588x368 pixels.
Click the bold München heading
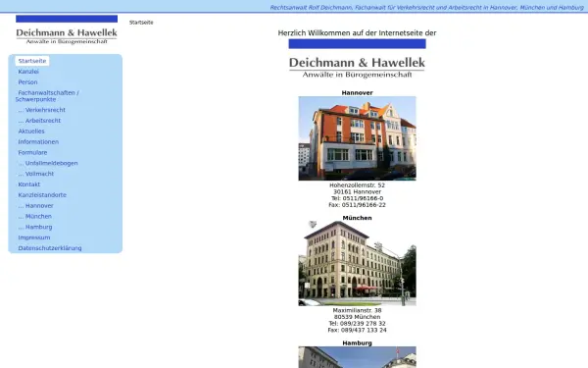[357, 218]
